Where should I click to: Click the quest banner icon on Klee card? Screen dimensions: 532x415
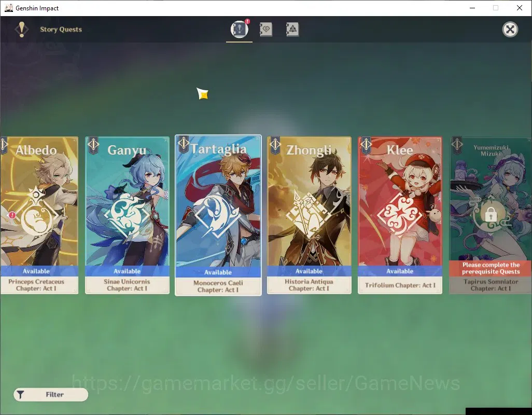366,145
